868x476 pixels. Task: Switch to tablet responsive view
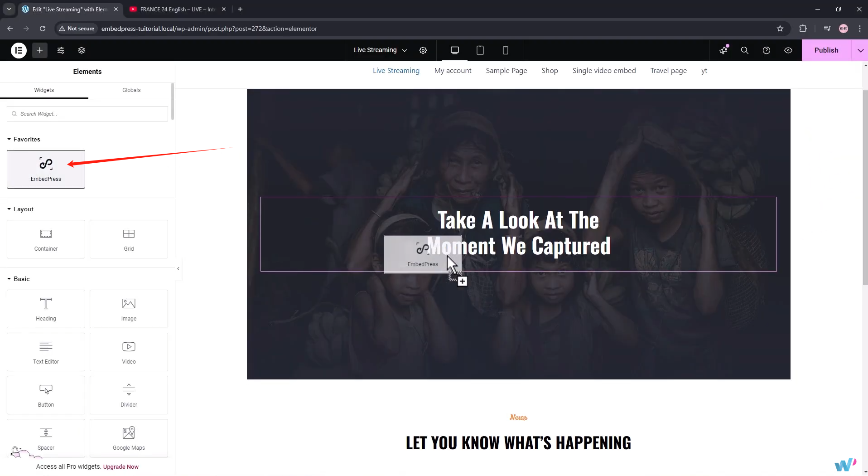click(480, 50)
